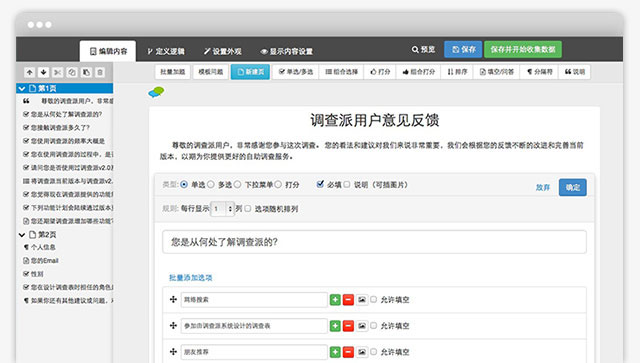Viewport: 640px width, 363px height.
Task: Grab move handle of 朋友推荐 row
Action: (173, 352)
